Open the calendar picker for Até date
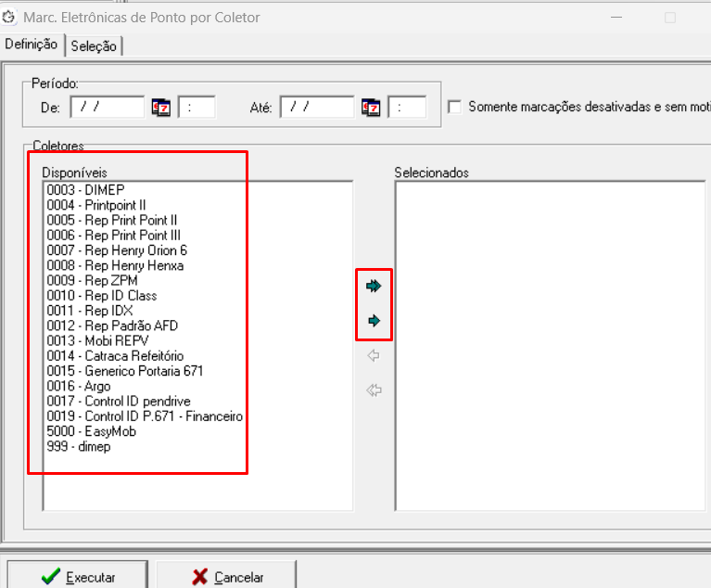 click(x=371, y=108)
